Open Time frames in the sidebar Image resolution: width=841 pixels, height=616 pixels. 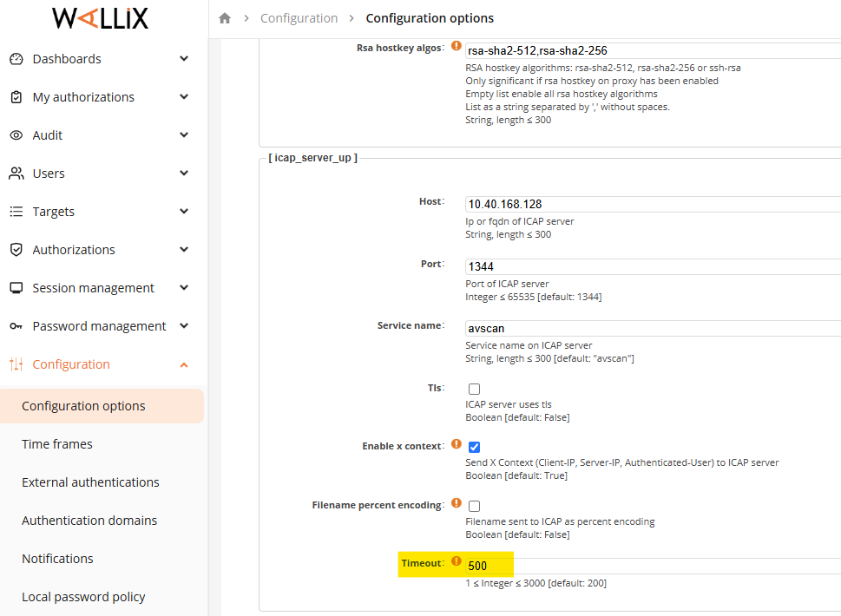coord(57,444)
